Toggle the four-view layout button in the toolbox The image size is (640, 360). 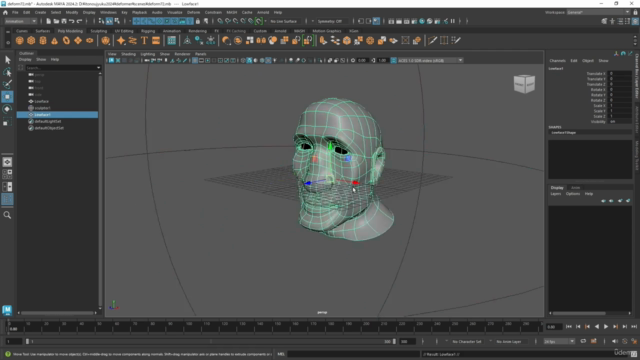coord(7,174)
